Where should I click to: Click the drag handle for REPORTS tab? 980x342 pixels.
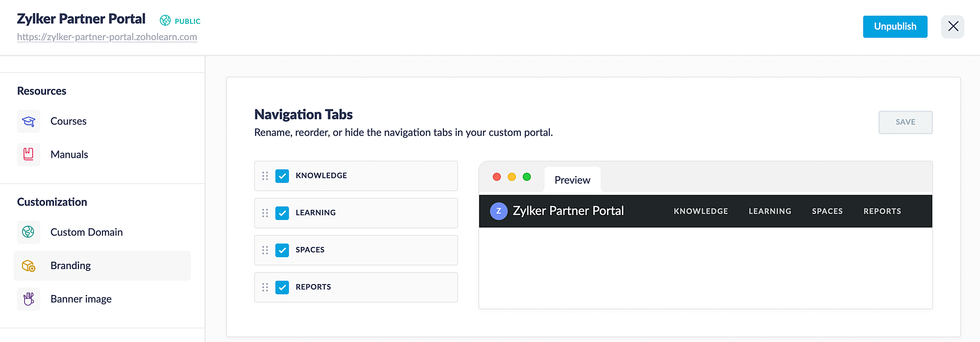pyautogui.click(x=265, y=288)
